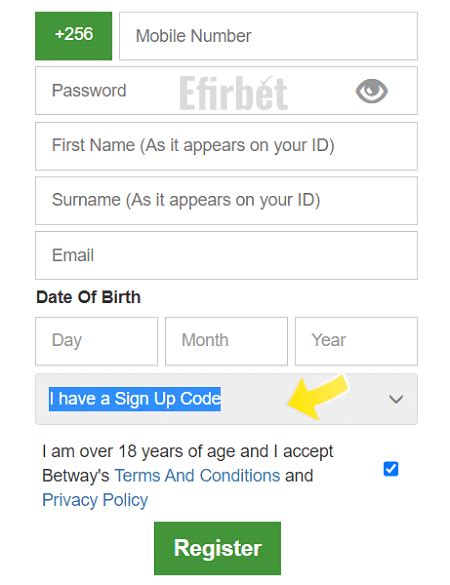Click the yellow arrow annotation
450x585 pixels.
318,396
